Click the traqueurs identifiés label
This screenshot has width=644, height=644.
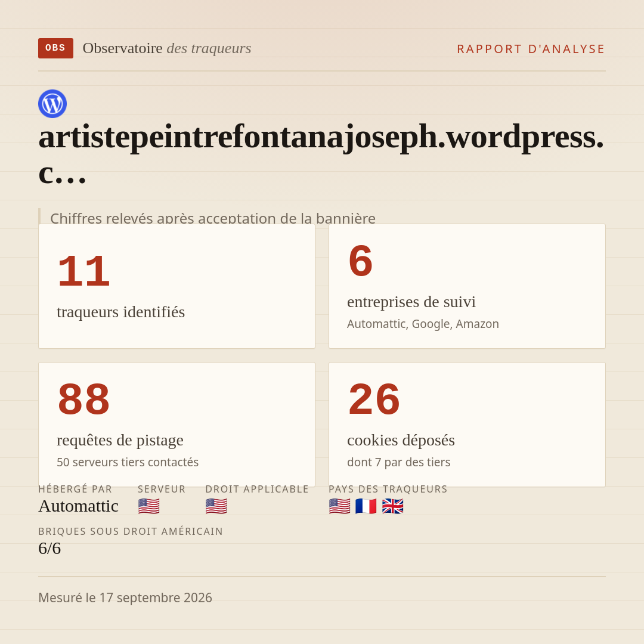pyautogui.click(x=120, y=312)
